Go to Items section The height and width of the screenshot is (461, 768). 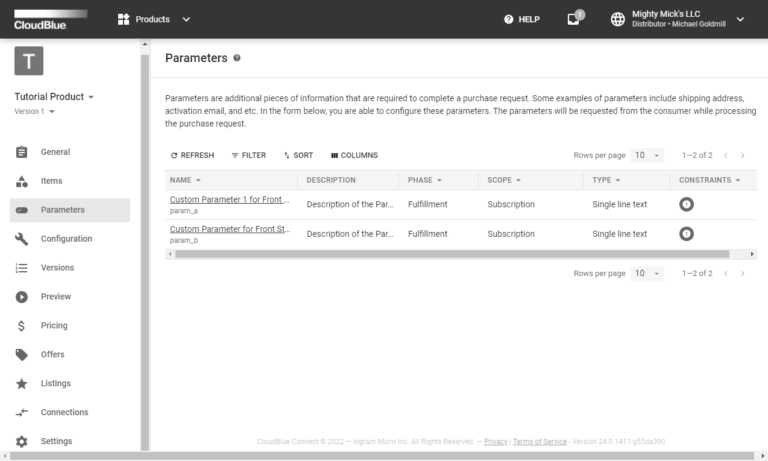click(x=51, y=181)
